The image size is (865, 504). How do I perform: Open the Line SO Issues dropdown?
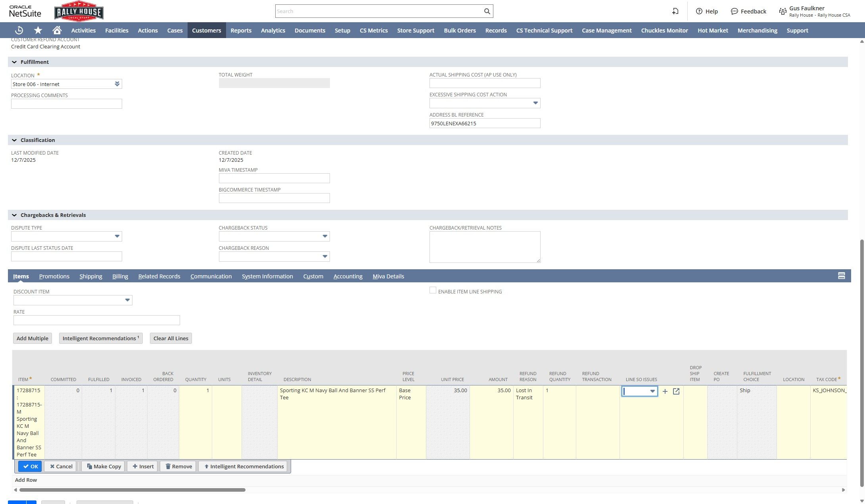coord(652,391)
